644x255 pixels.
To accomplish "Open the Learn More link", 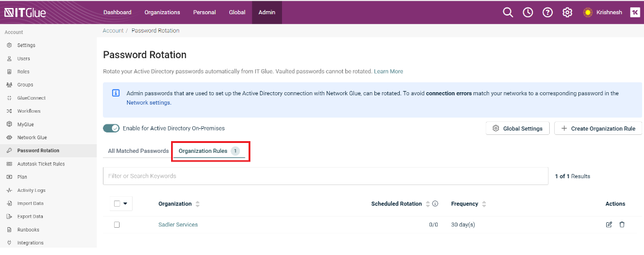I will click(x=388, y=71).
